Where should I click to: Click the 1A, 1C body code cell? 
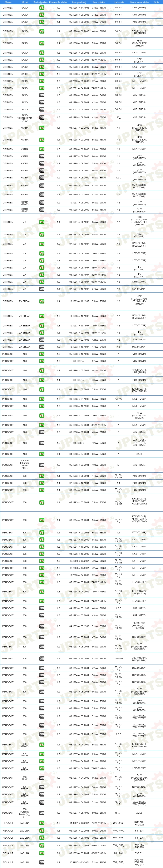pyautogui.click(x=118, y=399)
